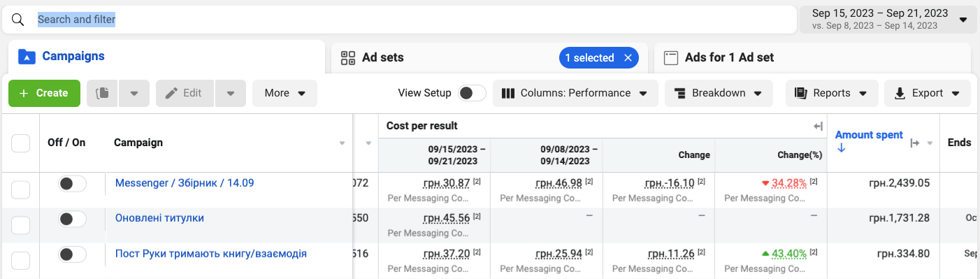Screen dimensions: 980x279
Task: Click the Ad sets grid icon
Action: (348, 58)
